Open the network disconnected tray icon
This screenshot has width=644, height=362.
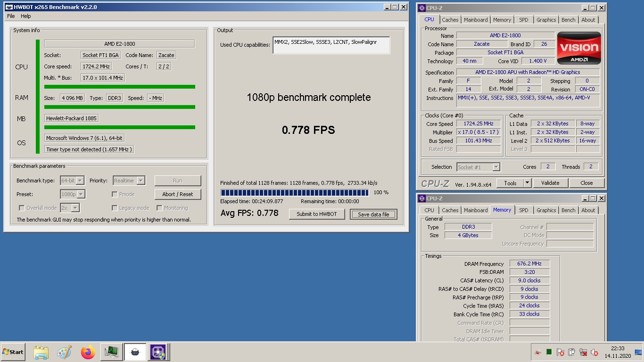point(583,352)
